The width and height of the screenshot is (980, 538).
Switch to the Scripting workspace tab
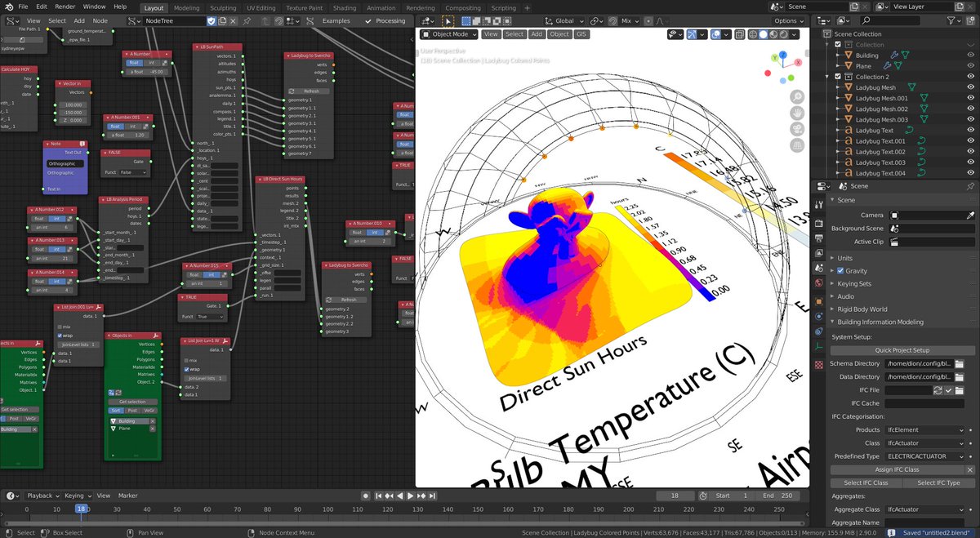(x=503, y=7)
